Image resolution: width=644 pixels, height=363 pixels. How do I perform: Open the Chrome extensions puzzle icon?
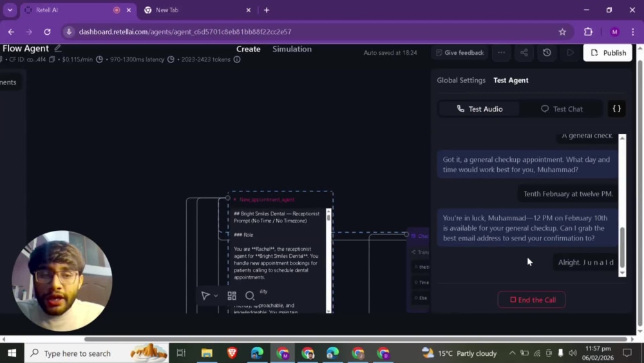click(x=588, y=32)
